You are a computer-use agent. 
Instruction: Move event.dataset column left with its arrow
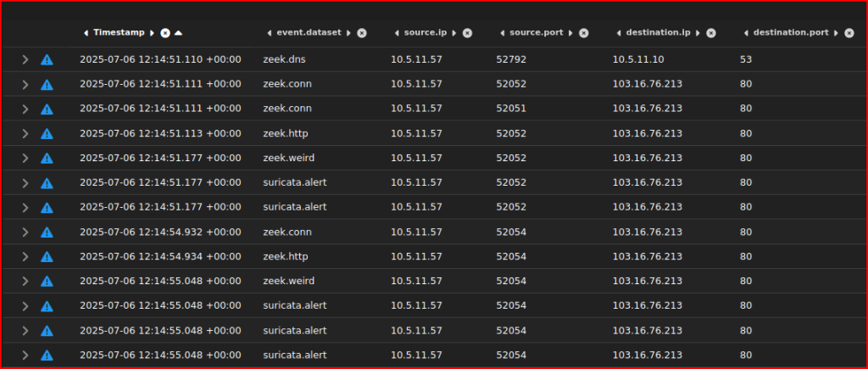click(270, 33)
